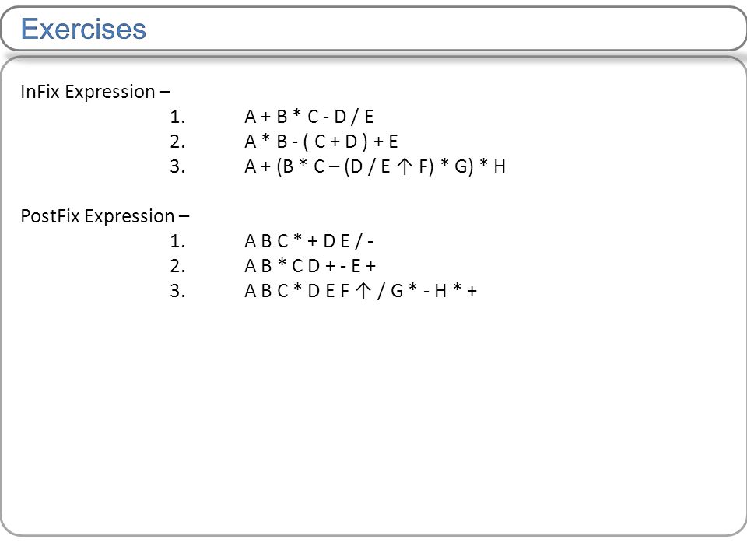This screenshot has height=560, width=747.
Task: Click list number 2 under InFix Expression
Action: 177,142
